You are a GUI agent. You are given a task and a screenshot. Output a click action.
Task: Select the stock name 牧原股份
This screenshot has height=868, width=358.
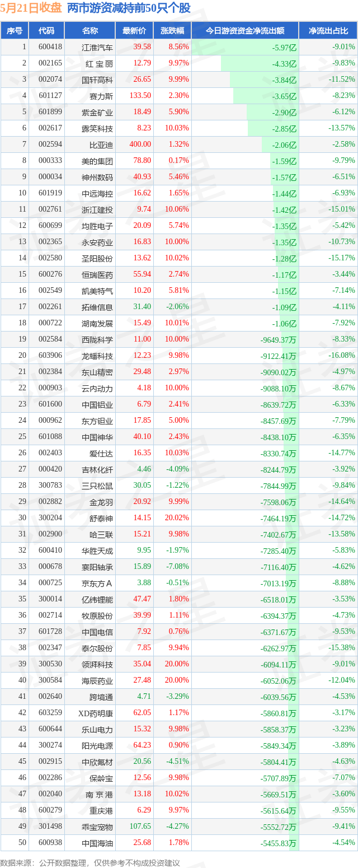coord(97,615)
